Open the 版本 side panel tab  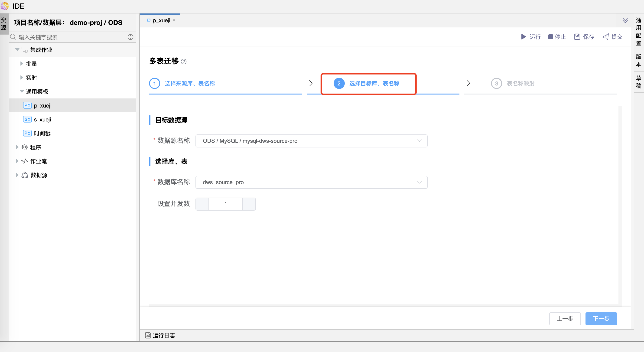click(638, 61)
